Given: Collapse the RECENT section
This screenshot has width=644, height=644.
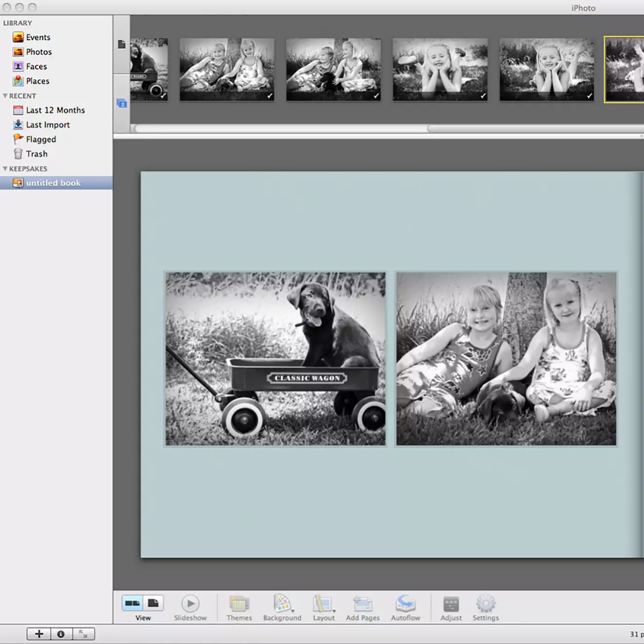Looking at the screenshot, I should click(x=5, y=96).
